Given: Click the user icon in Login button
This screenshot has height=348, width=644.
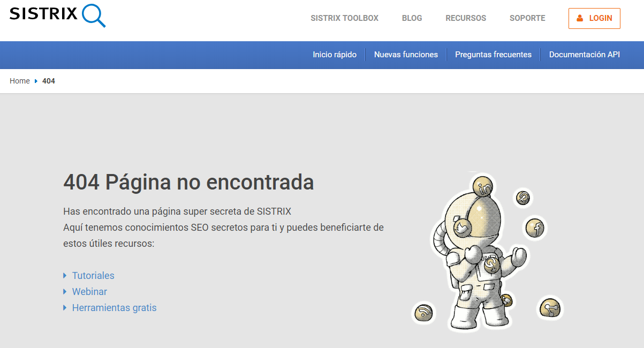Looking at the screenshot, I should coord(580,18).
